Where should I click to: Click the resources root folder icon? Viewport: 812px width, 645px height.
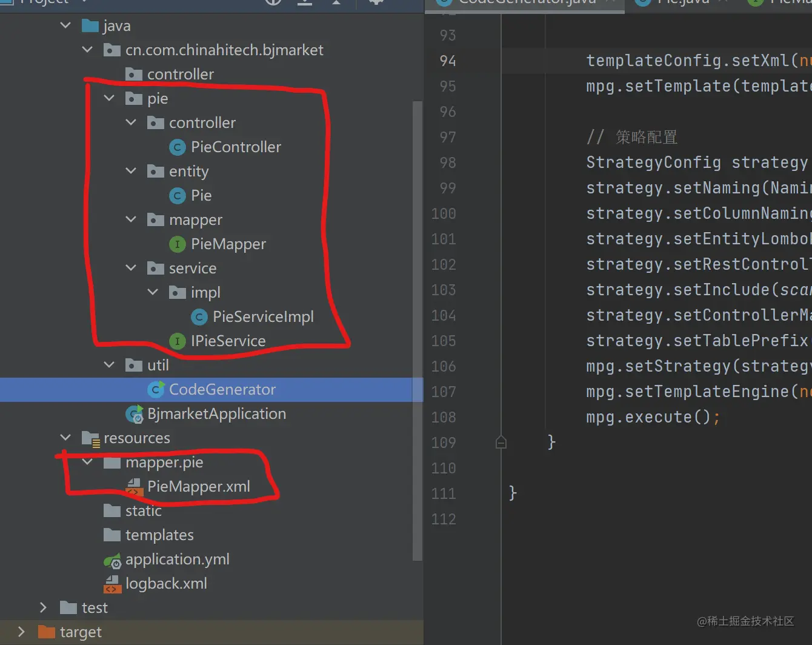[x=90, y=438]
